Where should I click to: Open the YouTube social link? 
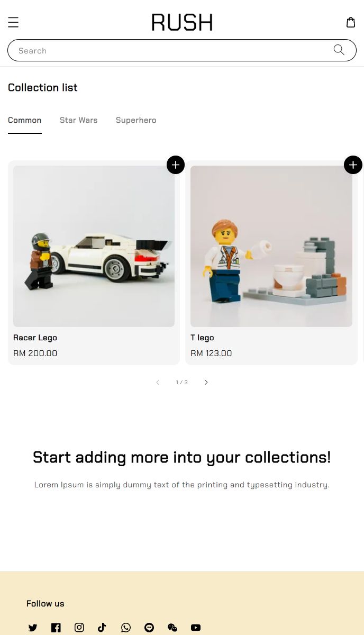[196, 628]
